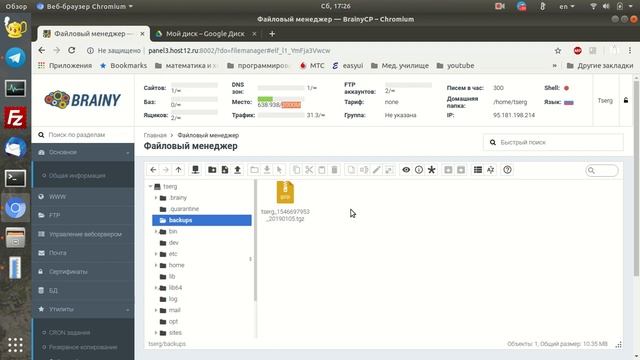Open the Bookmarks bookmark bar item
The height and width of the screenshot is (360, 640).
(x=123, y=65)
